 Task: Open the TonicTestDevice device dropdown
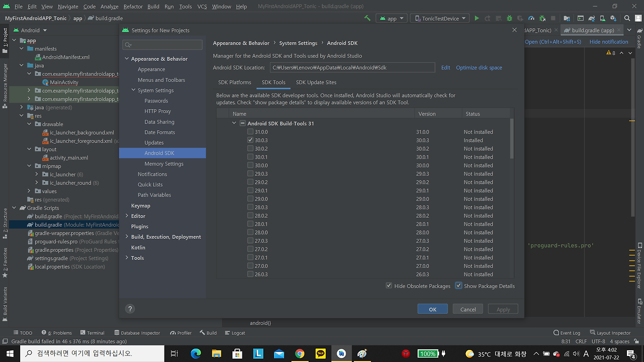[x=441, y=18]
